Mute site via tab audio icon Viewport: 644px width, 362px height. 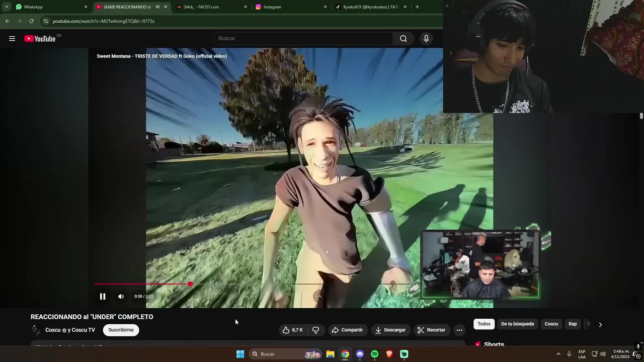[x=157, y=7]
